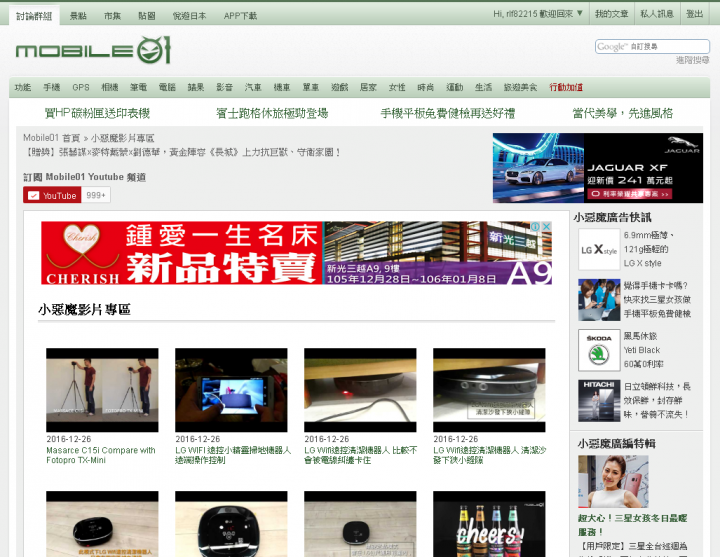
Task: Select 電腦 in the category bar
Action: coord(167,87)
